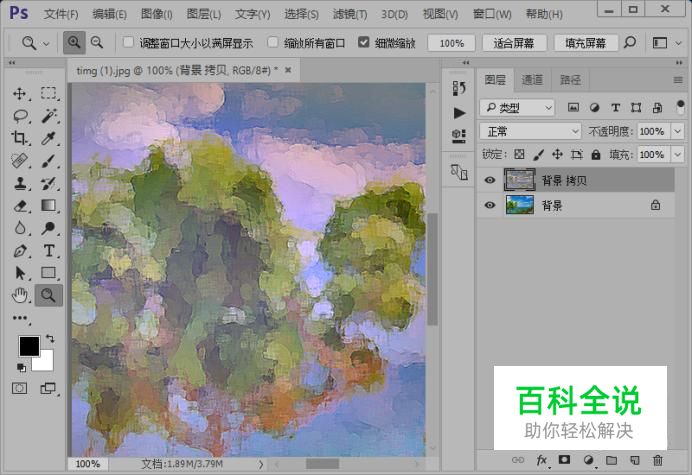Click the 填充屏幕 button

click(x=585, y=43)
